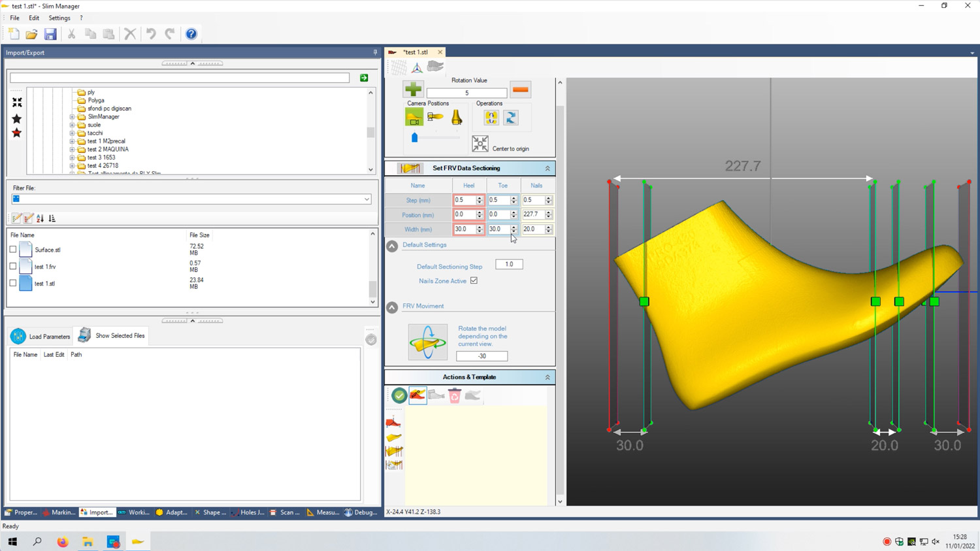Click the Center to origin icon
This screenshot has width=980, height=551.
click(480, 144)
